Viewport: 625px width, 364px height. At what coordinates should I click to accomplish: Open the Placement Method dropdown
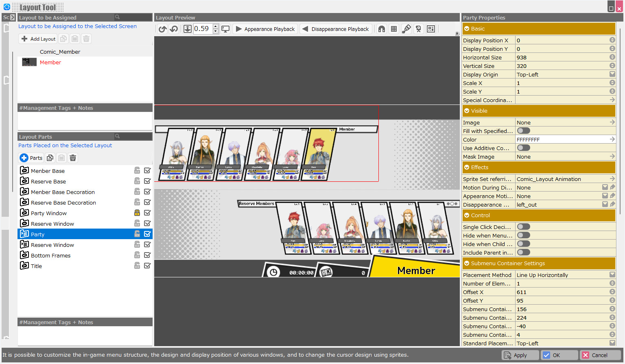point(612,275)
